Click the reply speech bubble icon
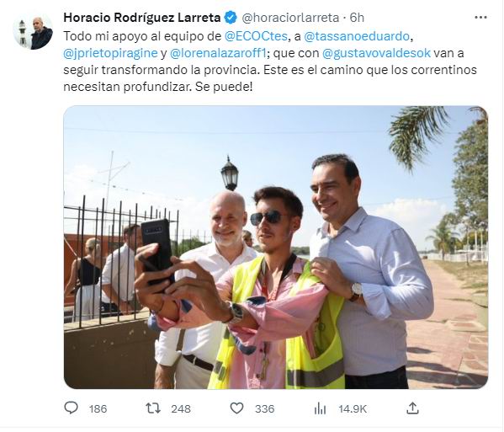This screenshot has width=504, height=432. coord(71,408)
